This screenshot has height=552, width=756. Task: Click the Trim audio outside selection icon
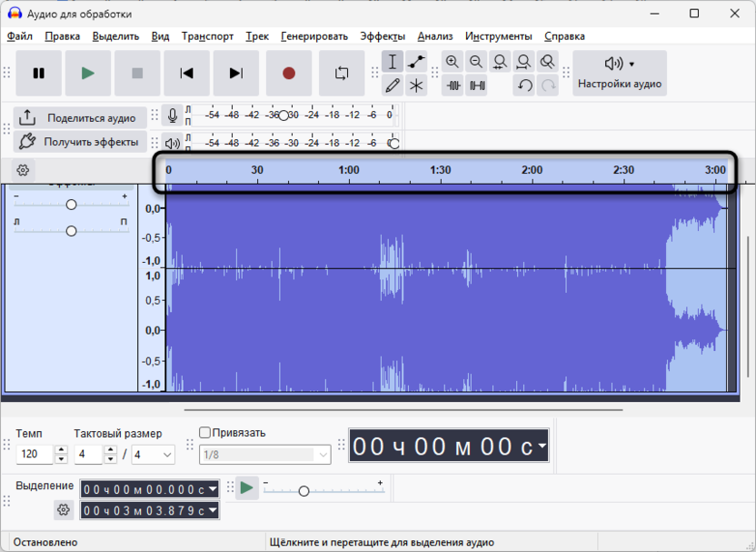pyautogui.click(x=452, y=85)
